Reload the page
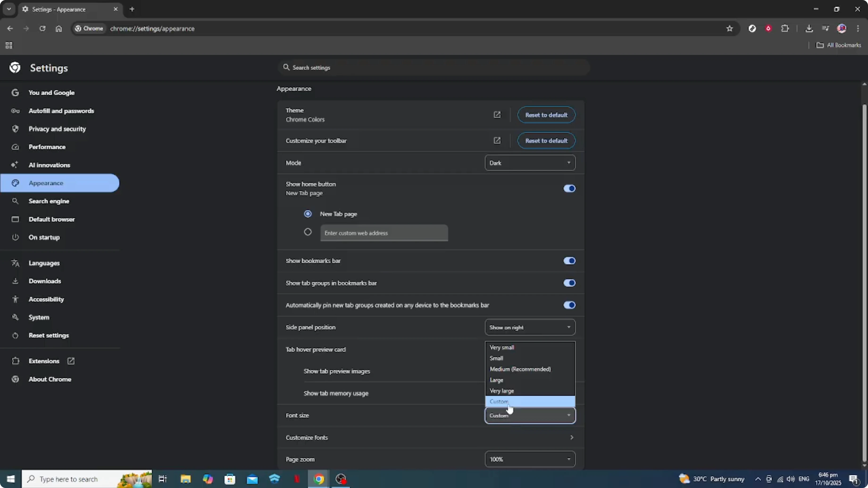This screenshot has width=868, height=488. coord(42,29)
